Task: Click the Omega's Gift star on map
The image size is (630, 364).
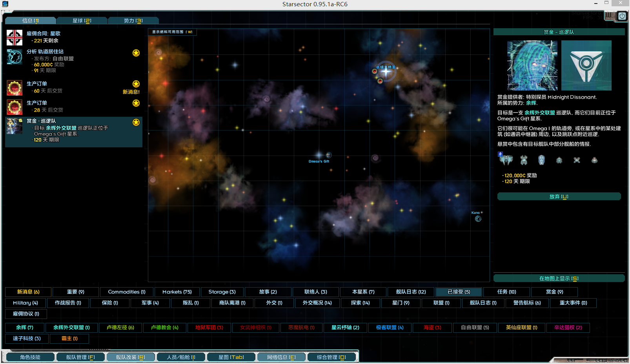Action: point(319,155)
